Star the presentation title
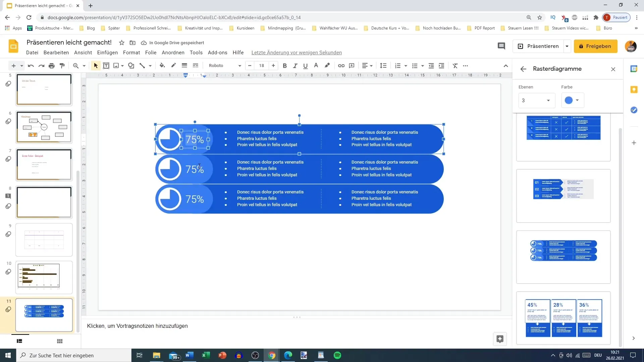The height and width of the screenshot is (362, 644). click(x=122, y=43)
